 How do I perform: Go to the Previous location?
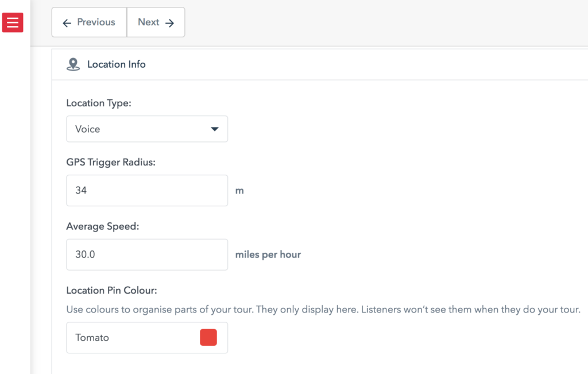(x=89, y=22)
